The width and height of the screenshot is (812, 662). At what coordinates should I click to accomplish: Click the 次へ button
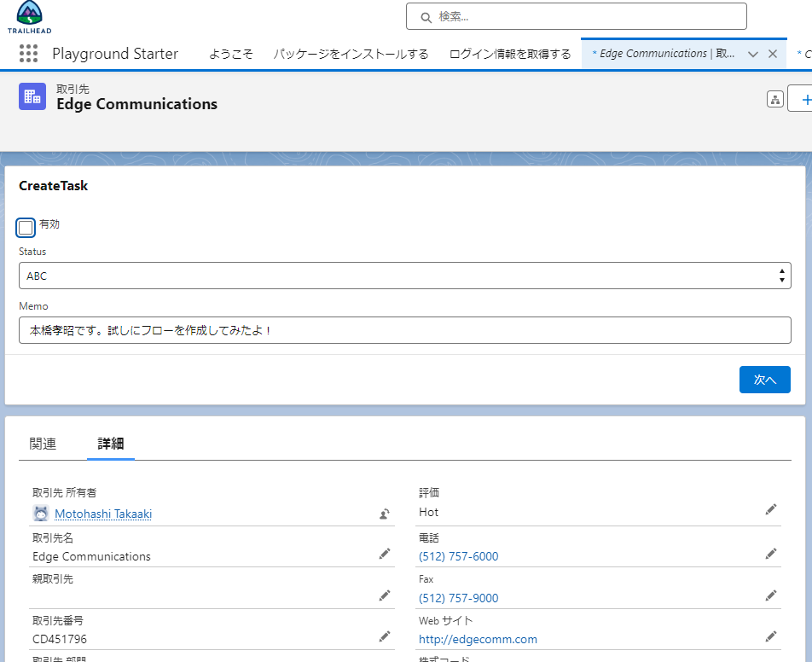(764, 380)
